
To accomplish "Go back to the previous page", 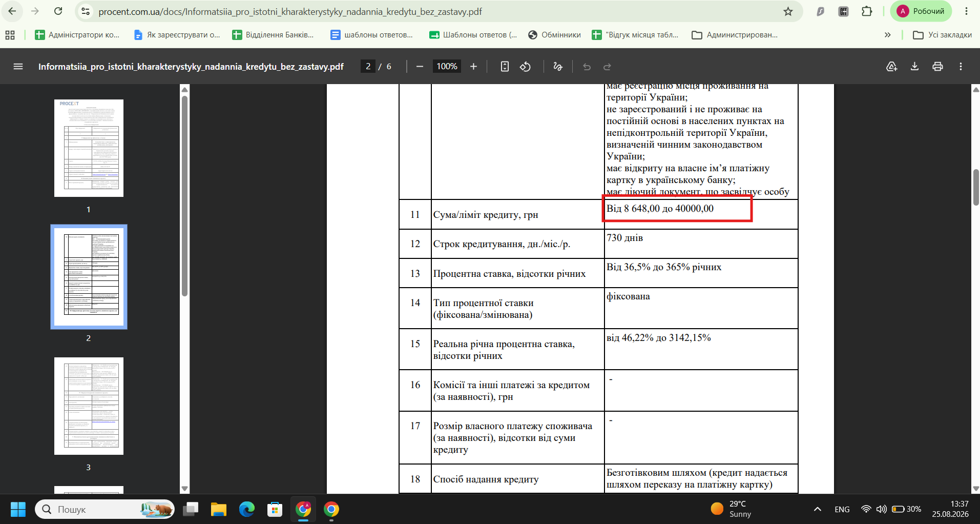I will 12,11.
